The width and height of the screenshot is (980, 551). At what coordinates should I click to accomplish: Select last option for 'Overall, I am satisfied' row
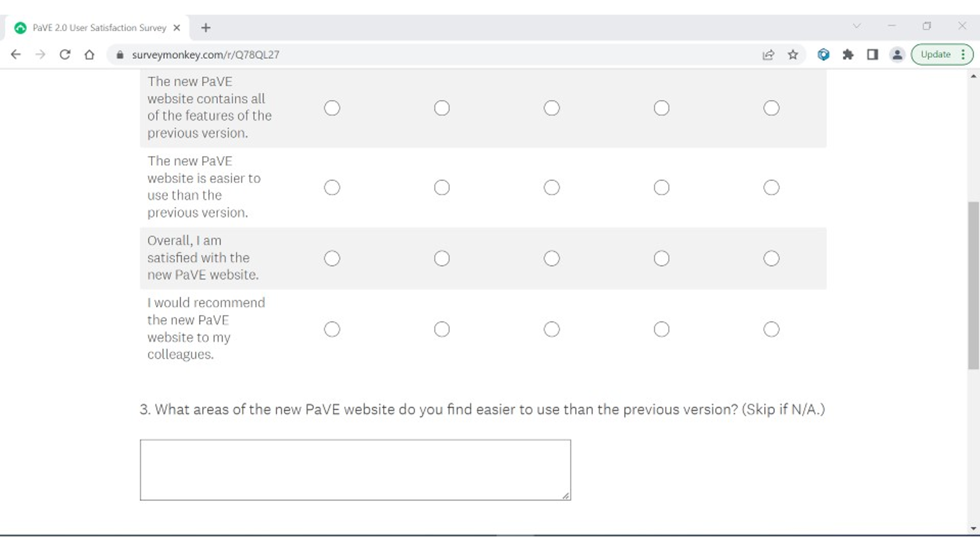tap(771, 258)
